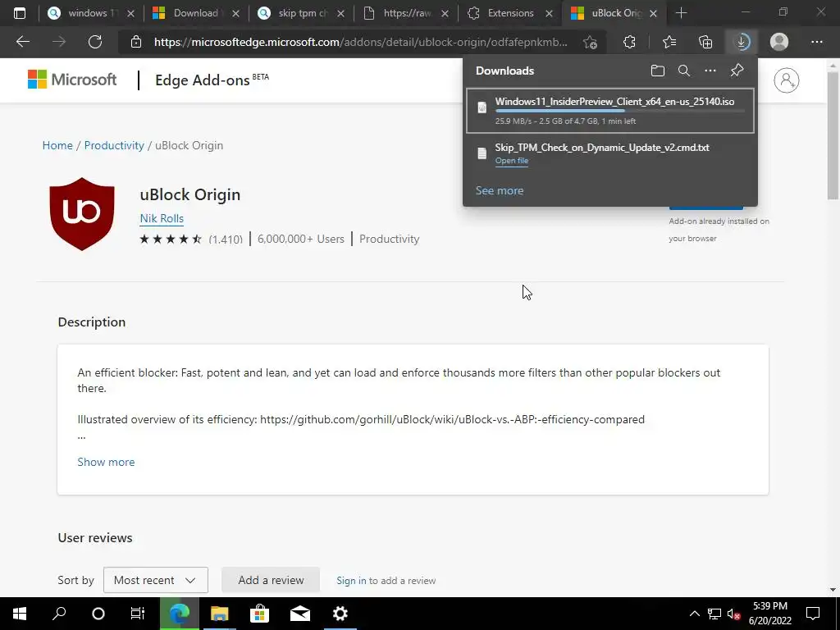Click the muted volume tray icon
Viewport: 840px width, 630px height.
tap(733, 614)
